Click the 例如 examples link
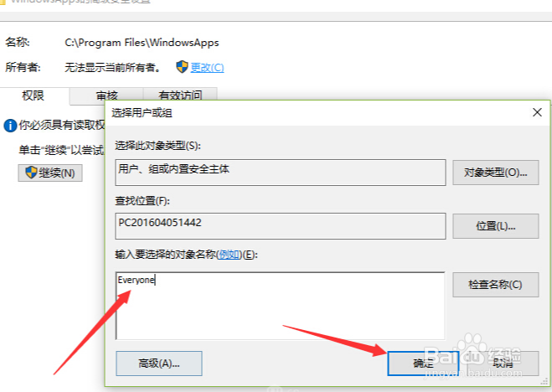 [229, 255]
